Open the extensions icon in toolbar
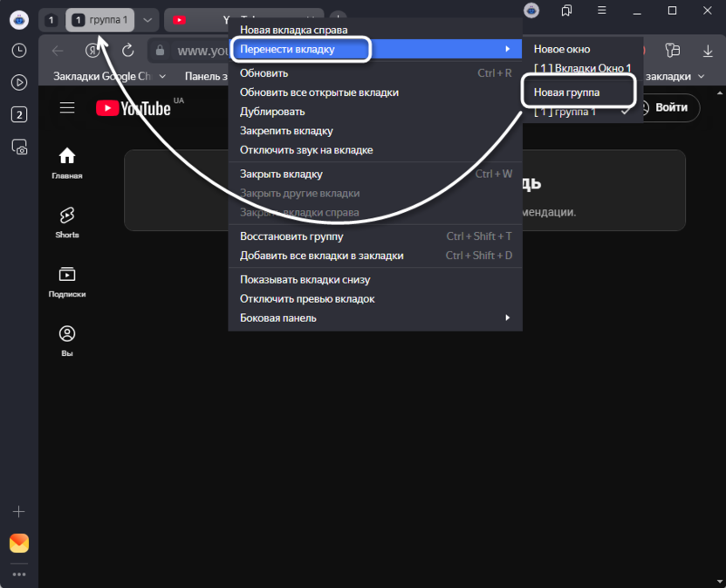Viewport: 726px width, 588px height. coord(672,51)
